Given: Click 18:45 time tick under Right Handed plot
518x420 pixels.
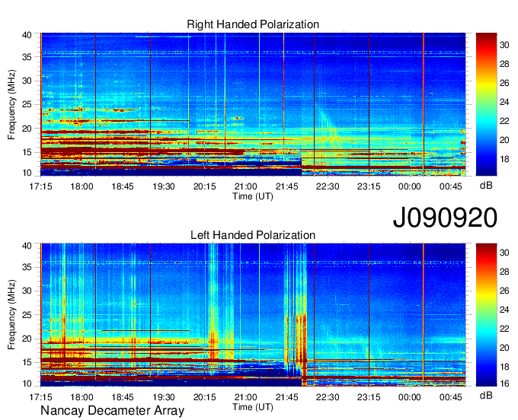Looking at the screenshot, I should [123, 186].
